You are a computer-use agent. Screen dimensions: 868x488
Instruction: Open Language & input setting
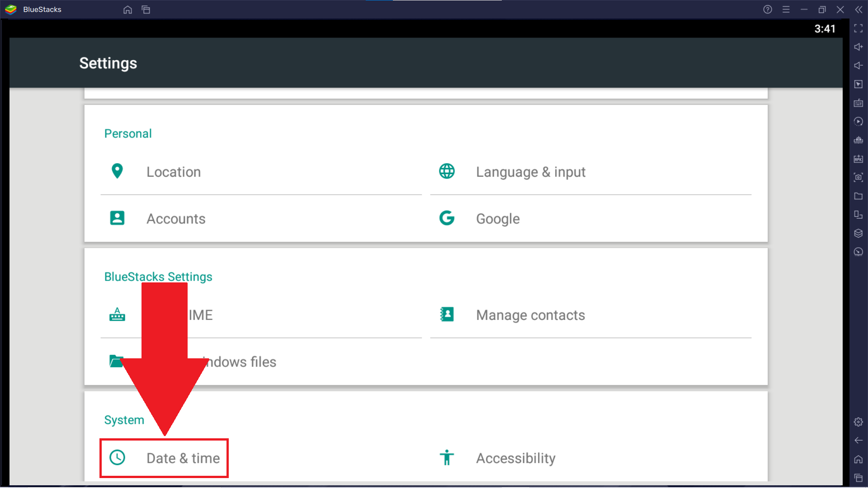tap(591, 172)
